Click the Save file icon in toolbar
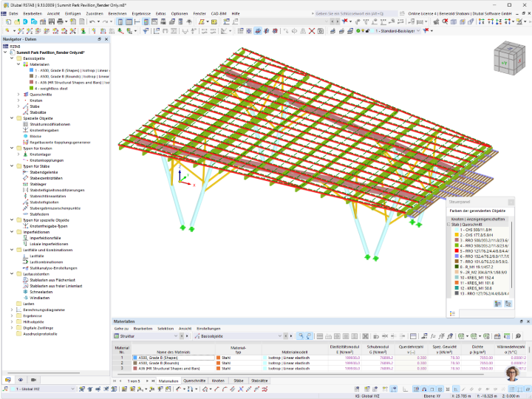 click(x=52, y=21)
